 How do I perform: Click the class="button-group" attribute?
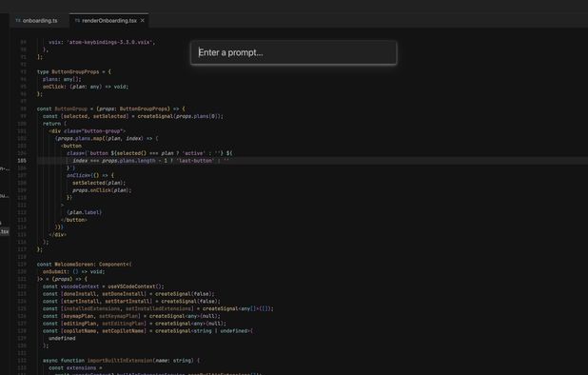coord(93,131)
